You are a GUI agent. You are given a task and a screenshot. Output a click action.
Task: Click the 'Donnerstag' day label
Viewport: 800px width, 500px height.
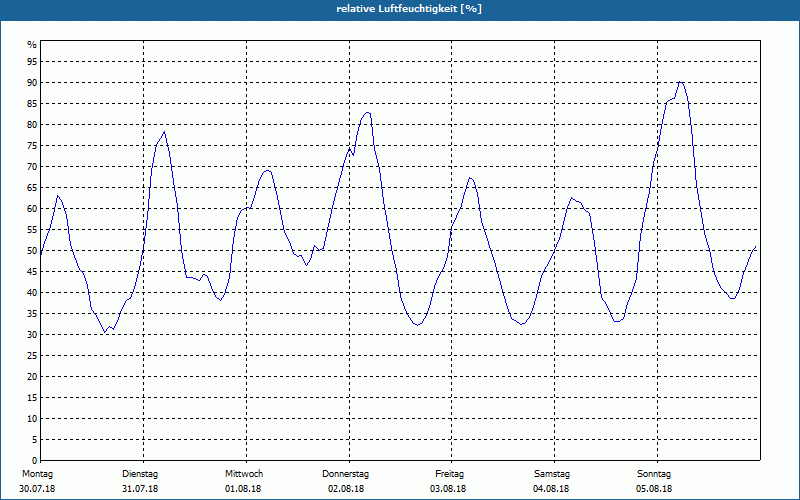click(345, 474)
